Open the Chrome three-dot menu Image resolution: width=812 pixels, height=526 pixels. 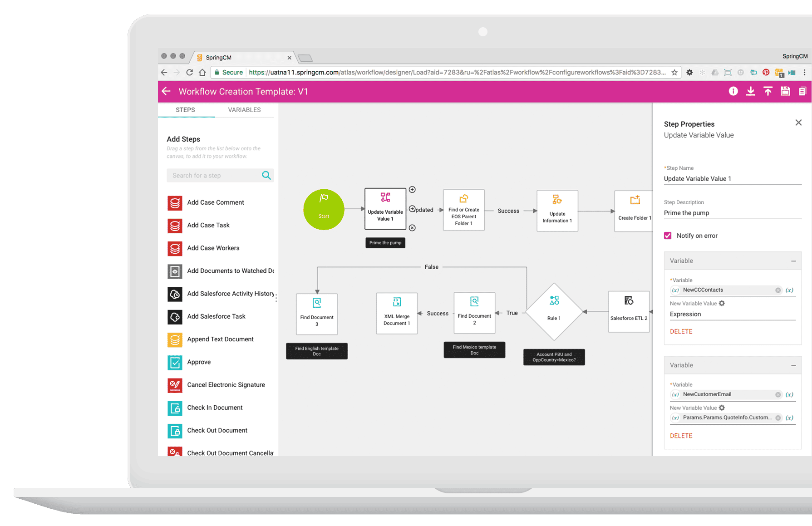(x=804, y=72)
